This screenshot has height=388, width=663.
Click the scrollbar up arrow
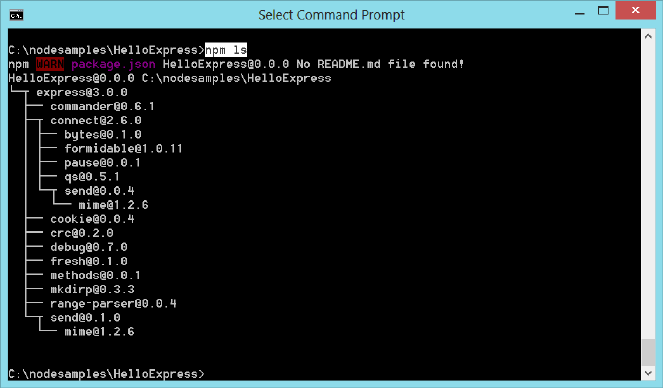pyautogui.click(x=648, y=37)
